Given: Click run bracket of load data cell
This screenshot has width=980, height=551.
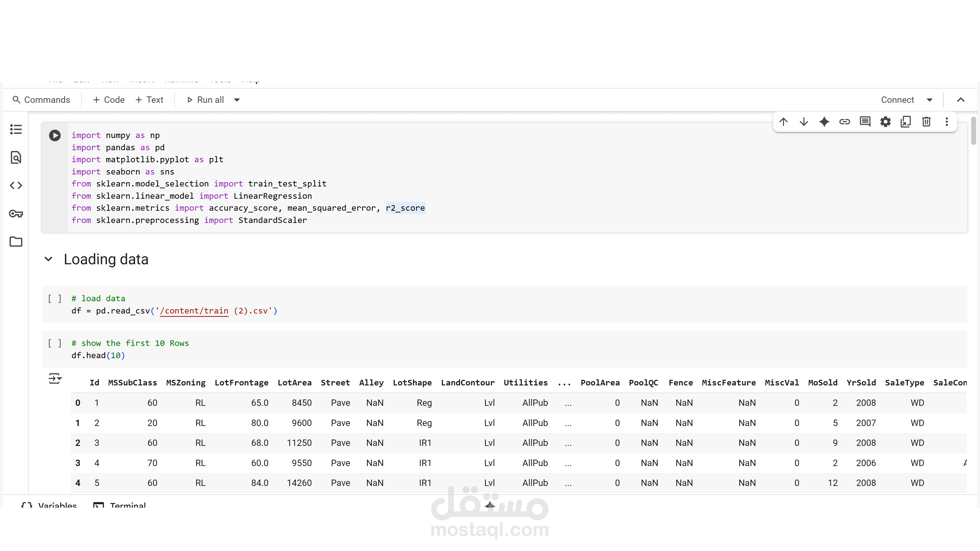Looking at the screenshot, I should [55, 298].
